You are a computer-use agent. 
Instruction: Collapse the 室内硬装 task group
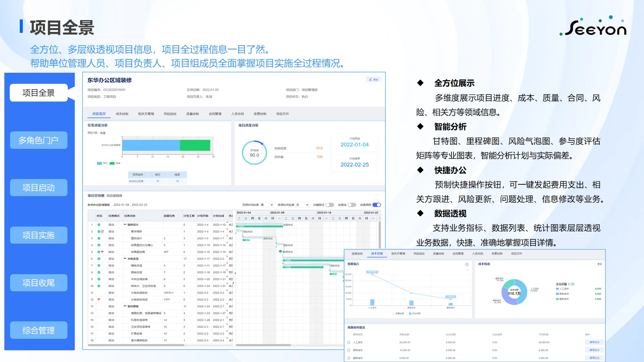pyautogui.click(x=125, y=306)
